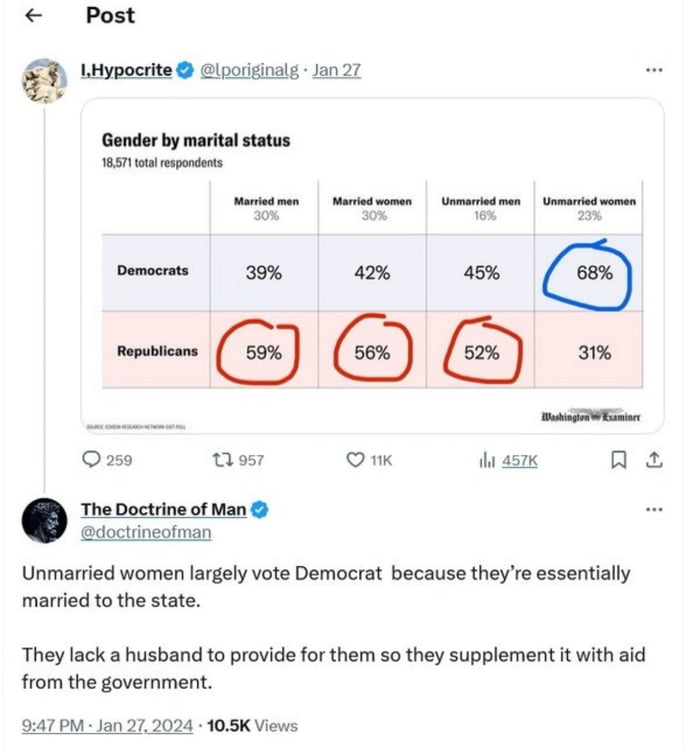Screen dimensions: 700x750
Task: Bookmark the I,Hypocrite post
Action: [x=619, y=460]
